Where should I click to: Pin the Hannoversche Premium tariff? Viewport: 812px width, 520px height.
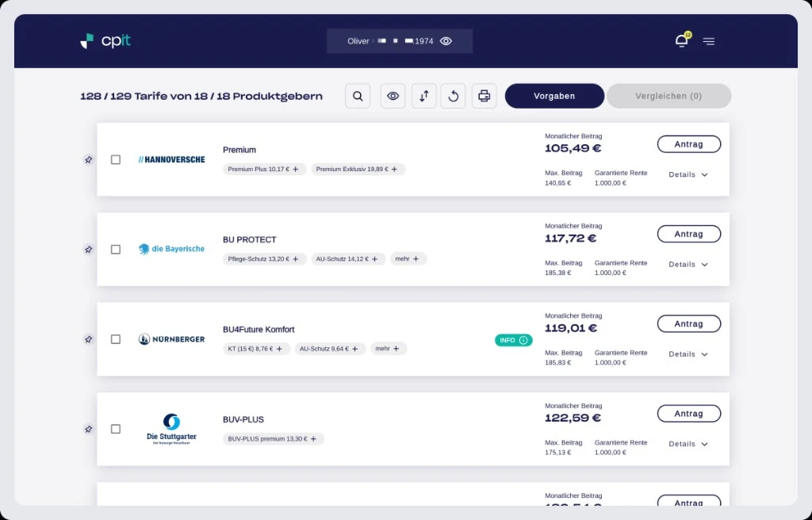point(89,159)
